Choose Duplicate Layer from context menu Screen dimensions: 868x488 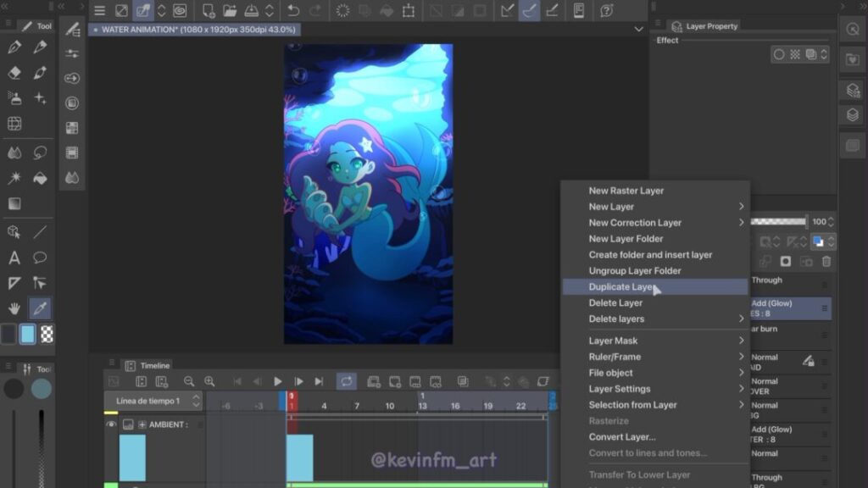pyautogui.click(x=655, y=286)
